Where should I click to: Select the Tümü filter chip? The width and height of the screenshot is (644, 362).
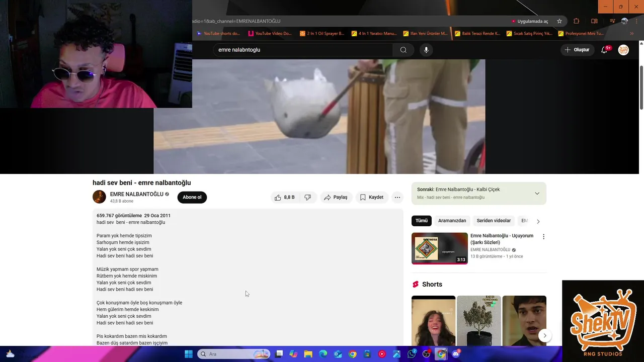pyautogui.click(x=422, y=221)
